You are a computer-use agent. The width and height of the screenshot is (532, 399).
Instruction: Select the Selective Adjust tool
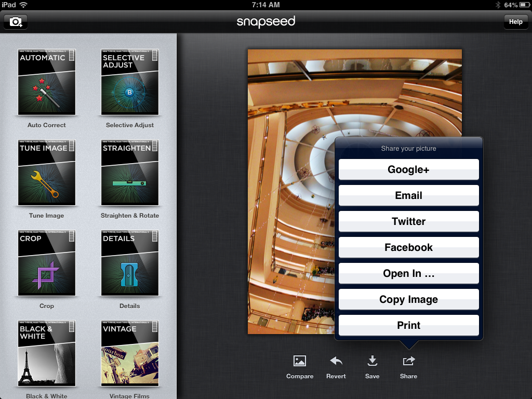pos(130,82)
